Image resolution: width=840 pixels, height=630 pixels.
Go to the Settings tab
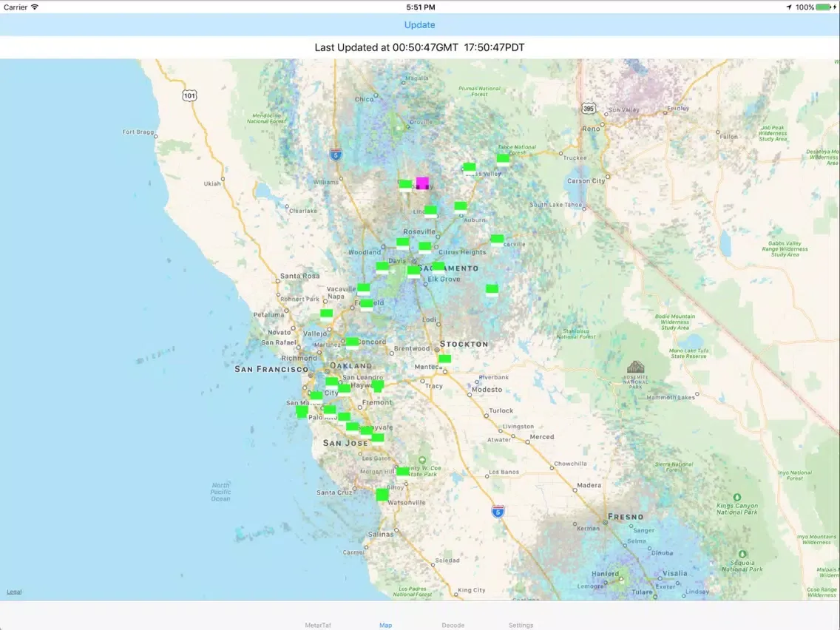521,625
